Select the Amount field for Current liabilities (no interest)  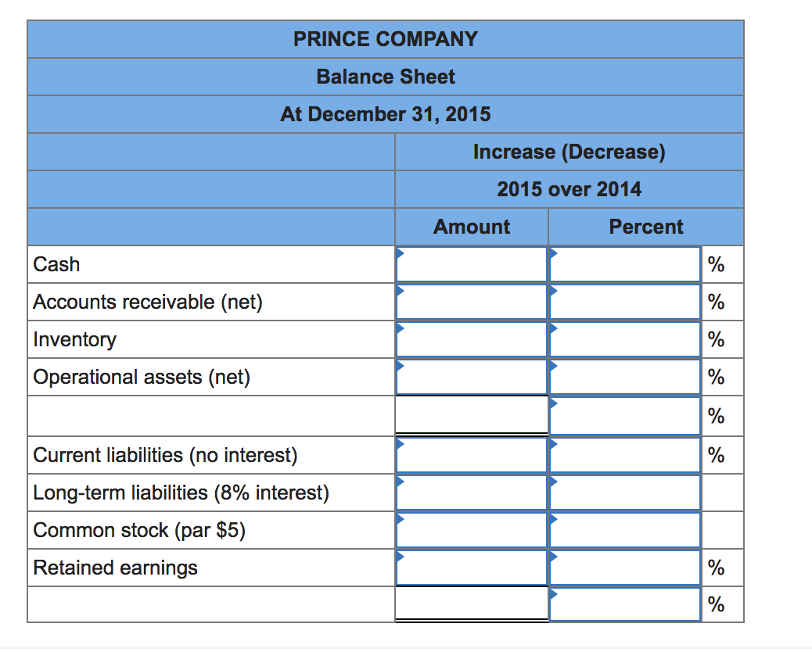[x=472, y=455]
